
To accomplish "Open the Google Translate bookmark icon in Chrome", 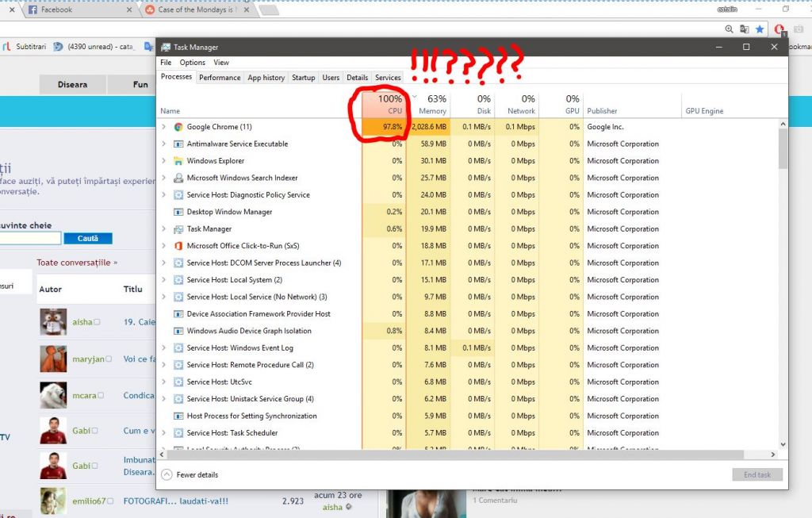I will (x=148, y=47).
